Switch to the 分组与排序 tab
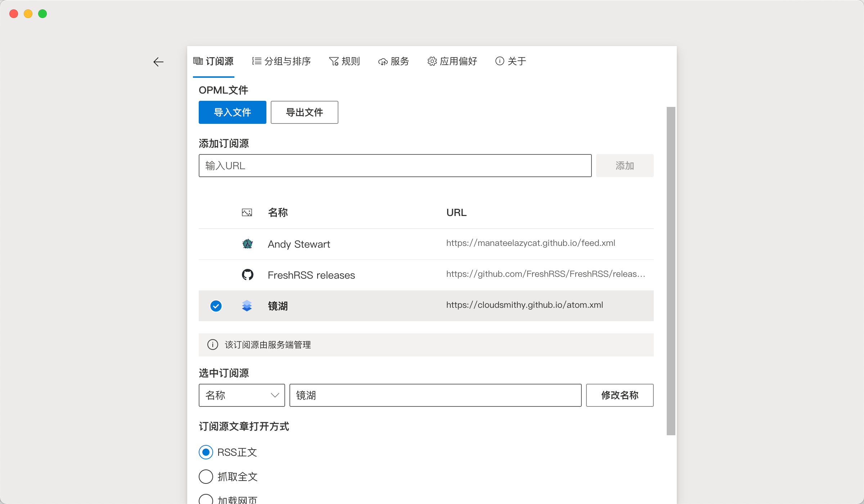The width and height of the screenshot is (864, 504). [282, 61]
